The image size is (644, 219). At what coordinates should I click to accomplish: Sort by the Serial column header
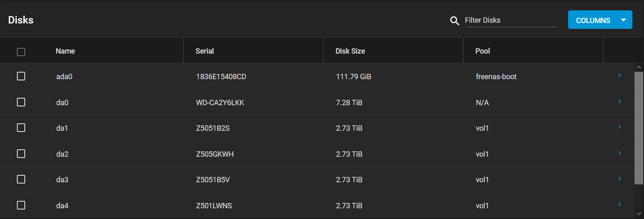pyautogui.click(x=205, y=51)
